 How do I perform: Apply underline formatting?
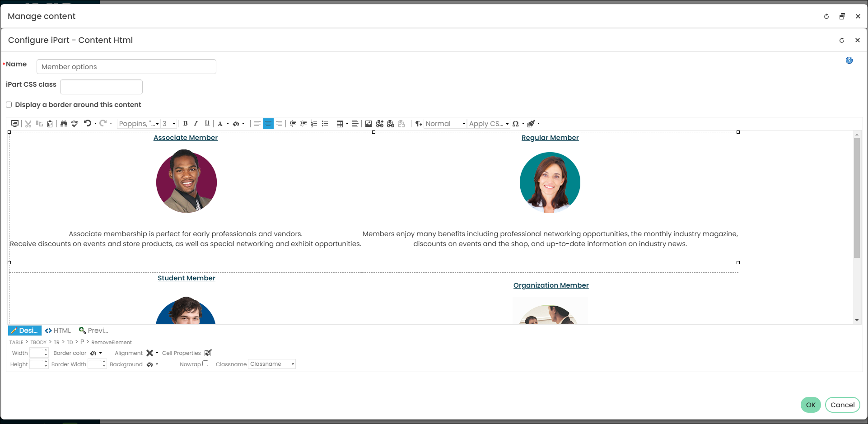pyautogui.click(x=207, y=124)
